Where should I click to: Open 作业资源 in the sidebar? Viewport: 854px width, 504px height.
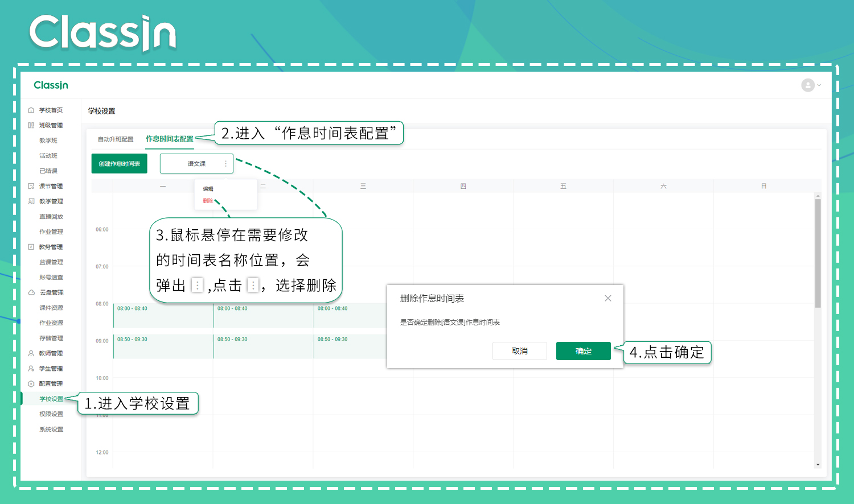click(x=51, y=323)
